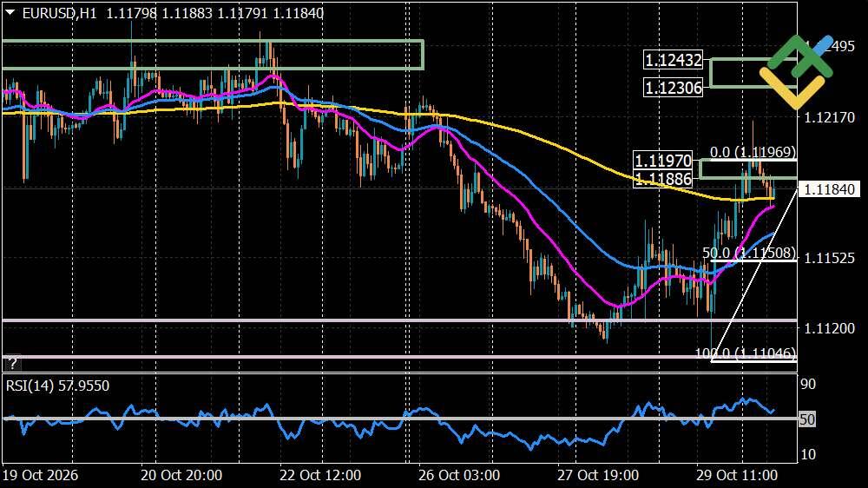Click the OHLC values 1.11798 1.11883 in header
The width and height of the screenshot is (868, 488).
point(159,13)
